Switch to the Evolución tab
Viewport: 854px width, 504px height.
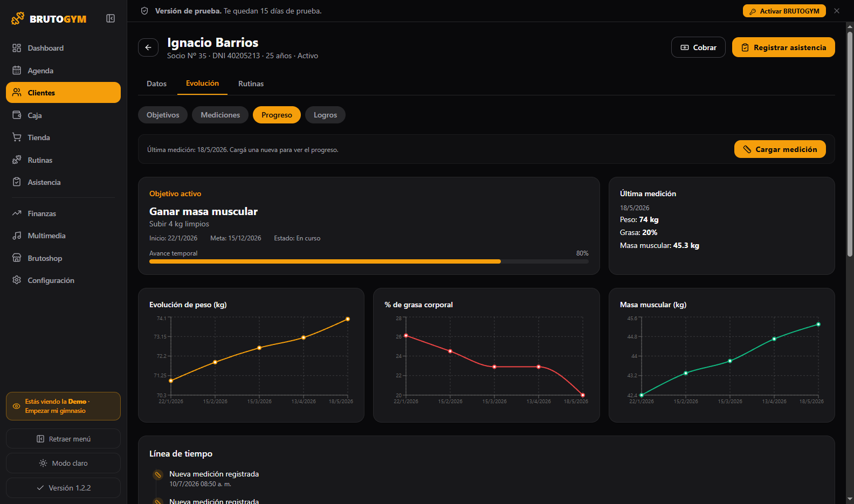(x=202, y=84)
